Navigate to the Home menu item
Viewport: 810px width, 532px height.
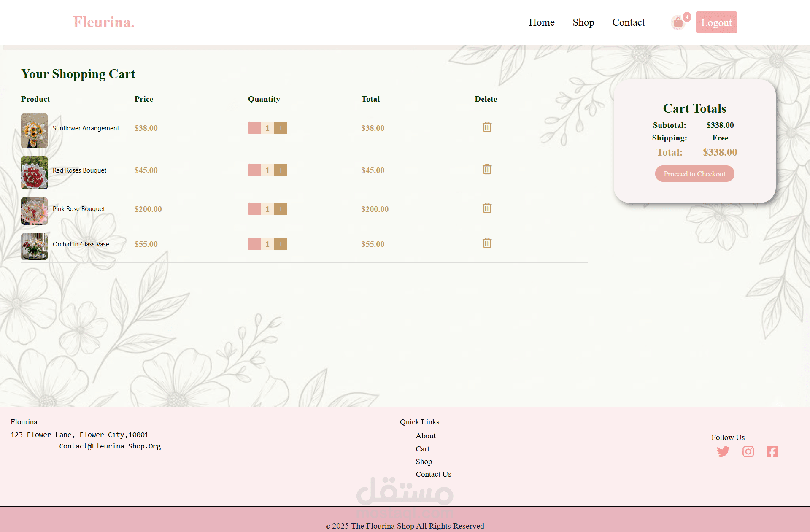[x=542, y=22]
